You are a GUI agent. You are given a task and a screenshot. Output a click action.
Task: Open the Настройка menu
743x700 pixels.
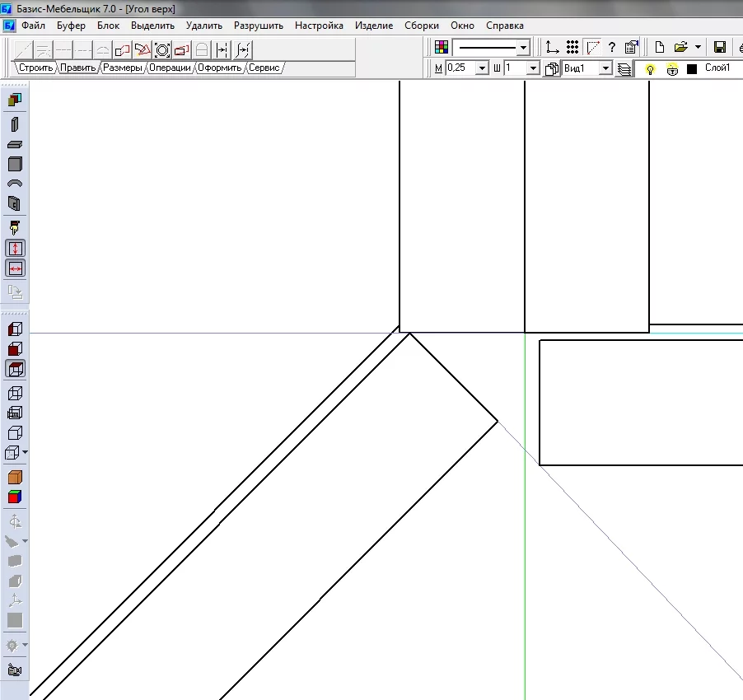[x=319, y=26]
